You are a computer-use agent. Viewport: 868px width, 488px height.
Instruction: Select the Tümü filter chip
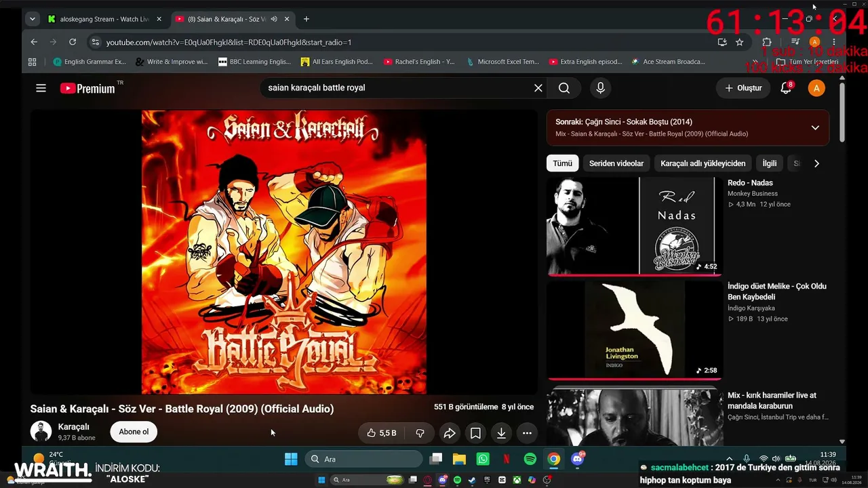tap(562, 163)
